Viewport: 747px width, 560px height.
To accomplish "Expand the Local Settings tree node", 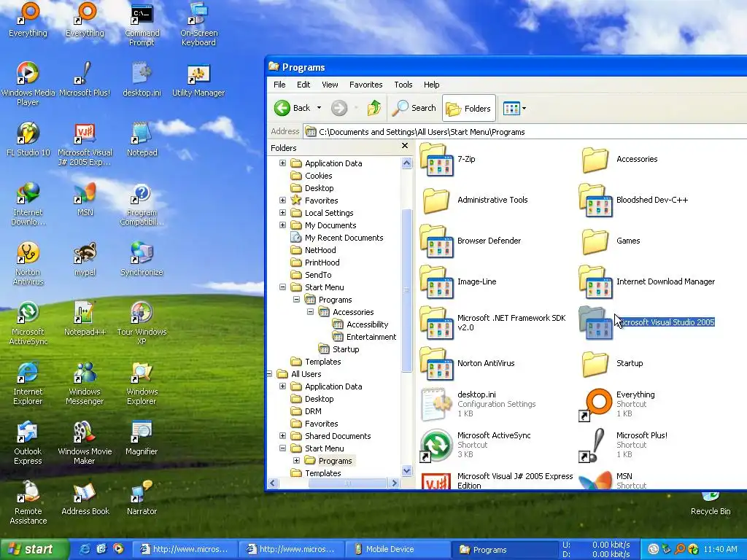I will click(x=282, y=212).
